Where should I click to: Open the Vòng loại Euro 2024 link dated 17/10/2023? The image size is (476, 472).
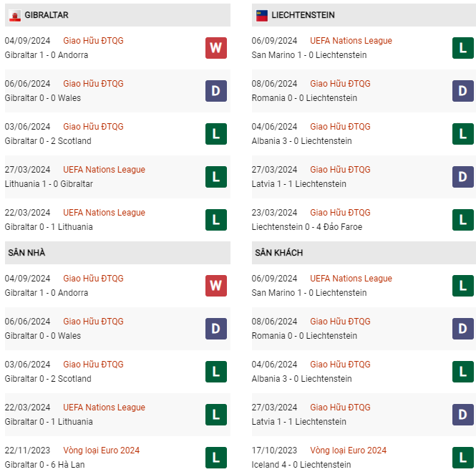point(348,451)
